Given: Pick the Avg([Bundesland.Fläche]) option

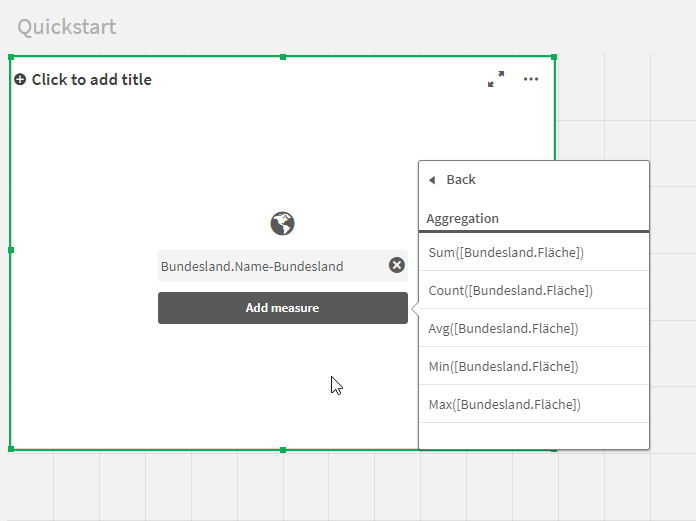Looking at the screenshot, I should [x=504, y=329].
